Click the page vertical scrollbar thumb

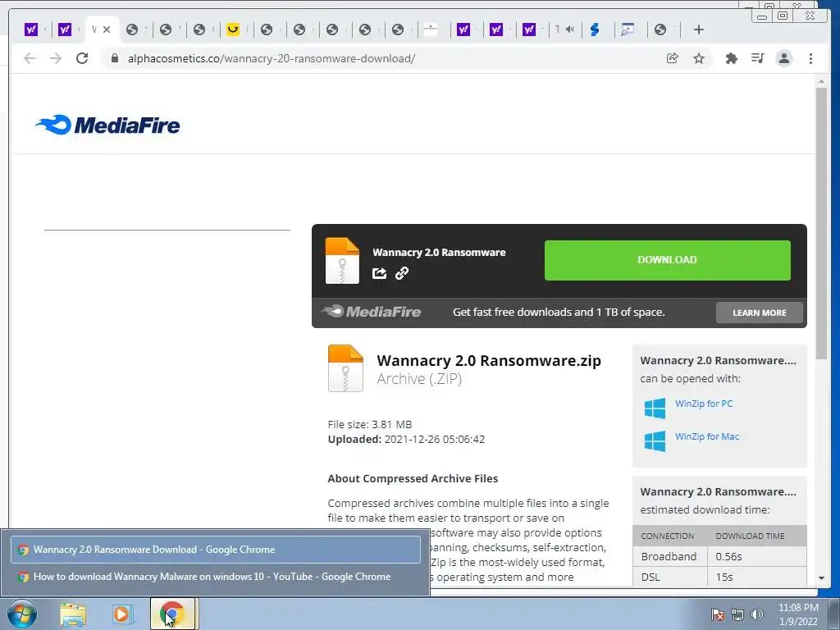pos(821,223)
